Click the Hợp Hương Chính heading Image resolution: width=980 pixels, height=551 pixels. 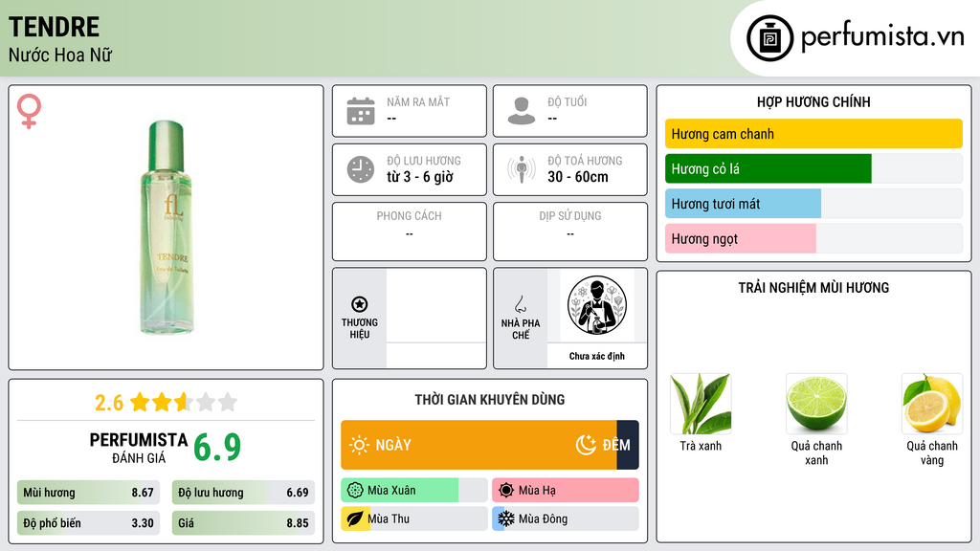point(813,101)
